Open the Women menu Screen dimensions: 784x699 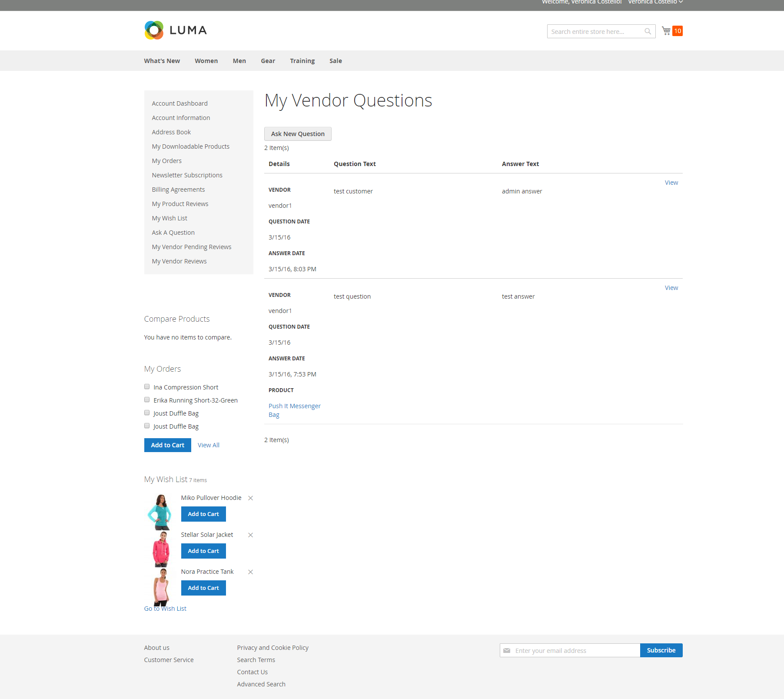point(206,61)
